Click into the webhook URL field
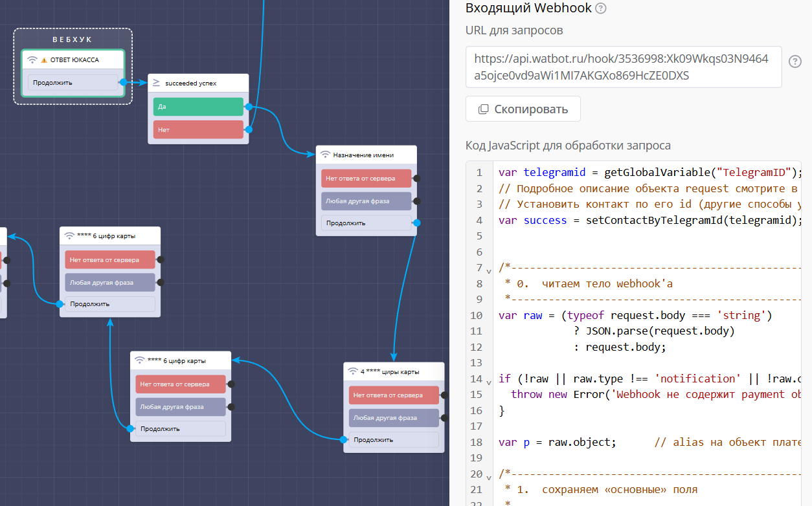812x506 pixels. point(623,67)
